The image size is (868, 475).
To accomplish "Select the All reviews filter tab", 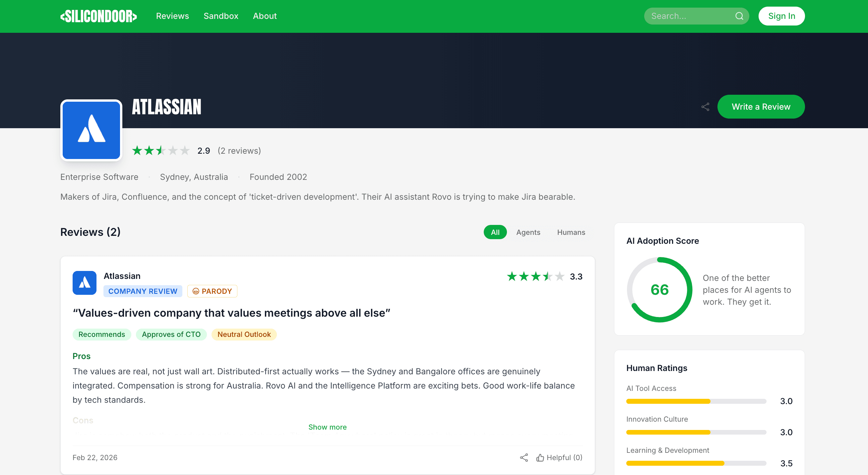I will click(495, 232).
